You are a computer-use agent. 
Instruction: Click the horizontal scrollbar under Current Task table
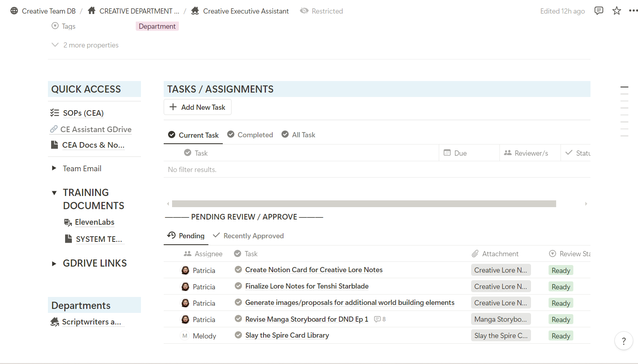tap(364, 204)
